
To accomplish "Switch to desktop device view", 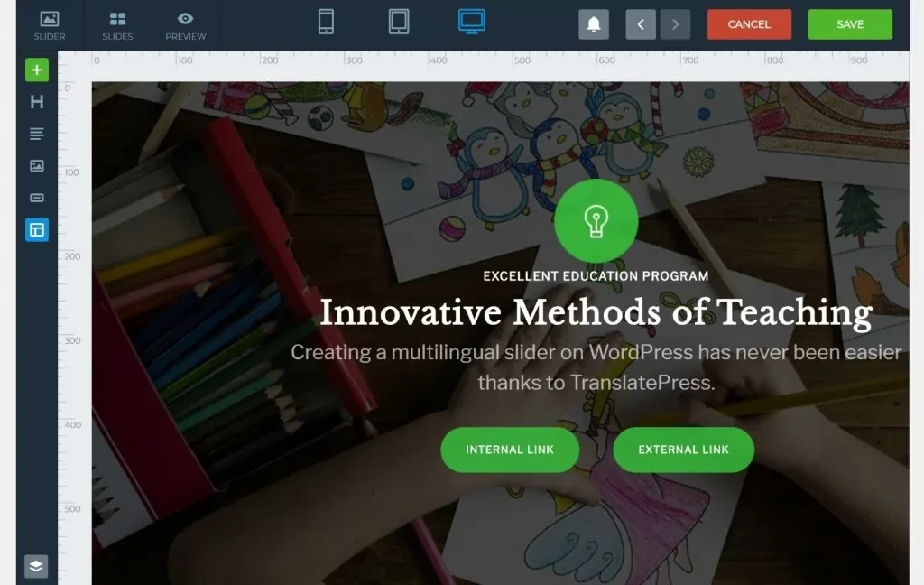I will [x=471, y=22].
